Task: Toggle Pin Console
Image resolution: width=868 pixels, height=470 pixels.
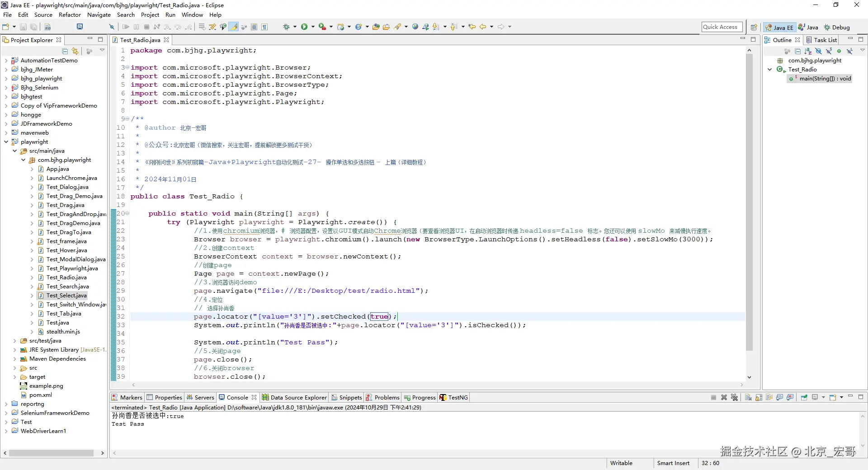Action: point(804,398)
